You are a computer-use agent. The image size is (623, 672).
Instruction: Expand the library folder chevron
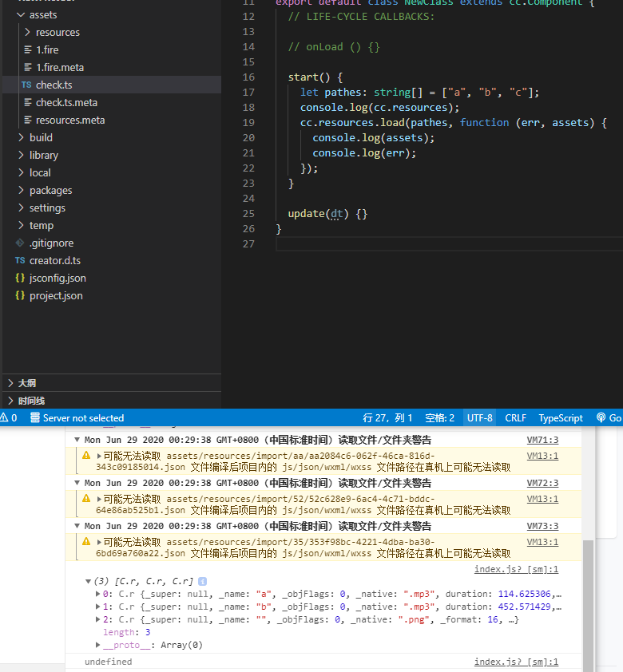(21, 155)
